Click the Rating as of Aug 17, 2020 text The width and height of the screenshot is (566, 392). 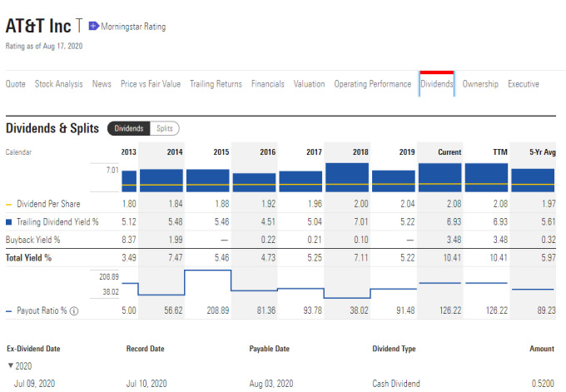(44, 47)
